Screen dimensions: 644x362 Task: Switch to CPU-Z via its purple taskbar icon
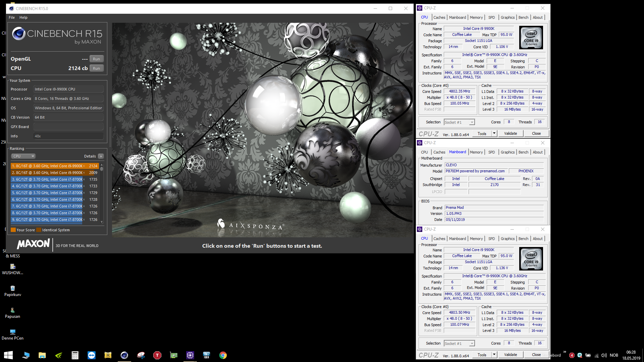[x=190, y=355]
